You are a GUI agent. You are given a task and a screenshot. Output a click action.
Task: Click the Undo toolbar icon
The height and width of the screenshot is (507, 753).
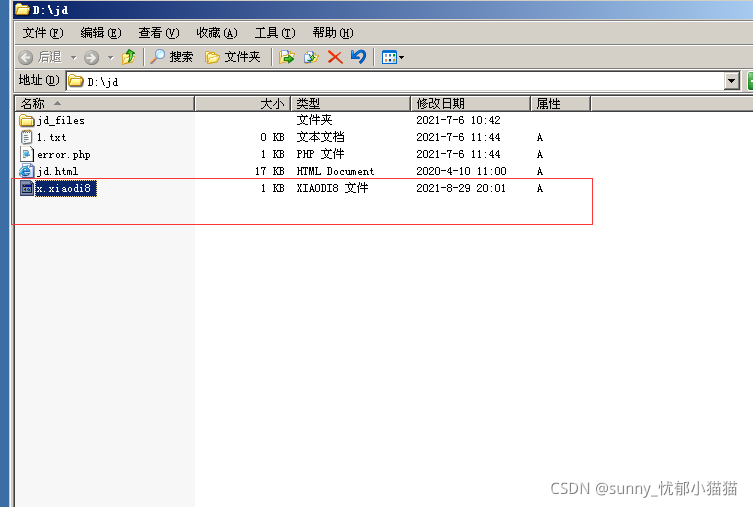pyautogui.click(x=358, y=57)
